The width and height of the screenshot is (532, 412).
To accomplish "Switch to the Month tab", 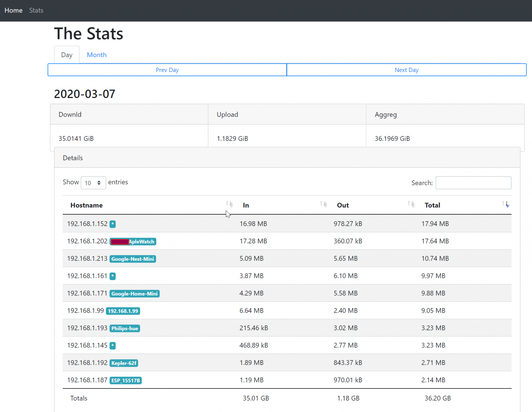I will [x=97, y=55].
